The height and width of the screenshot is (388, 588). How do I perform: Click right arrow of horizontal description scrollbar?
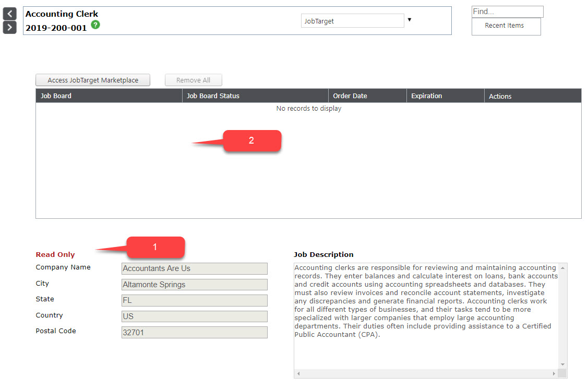[x=554, y=374]
